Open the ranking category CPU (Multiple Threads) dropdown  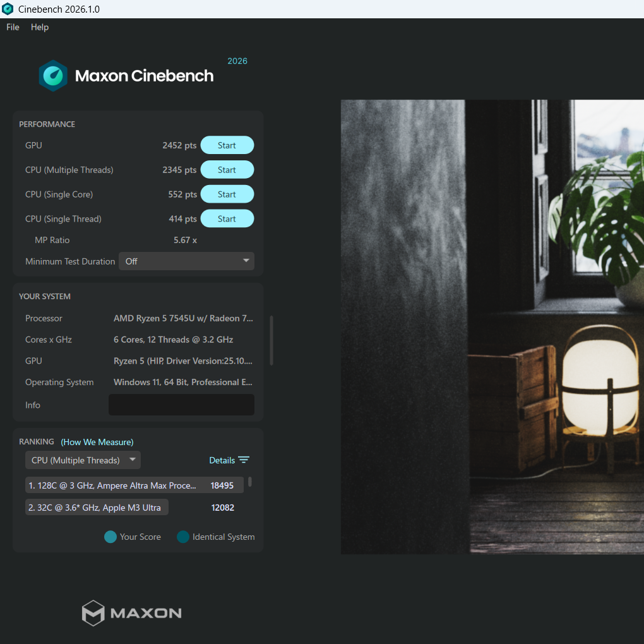pos(83,460)
